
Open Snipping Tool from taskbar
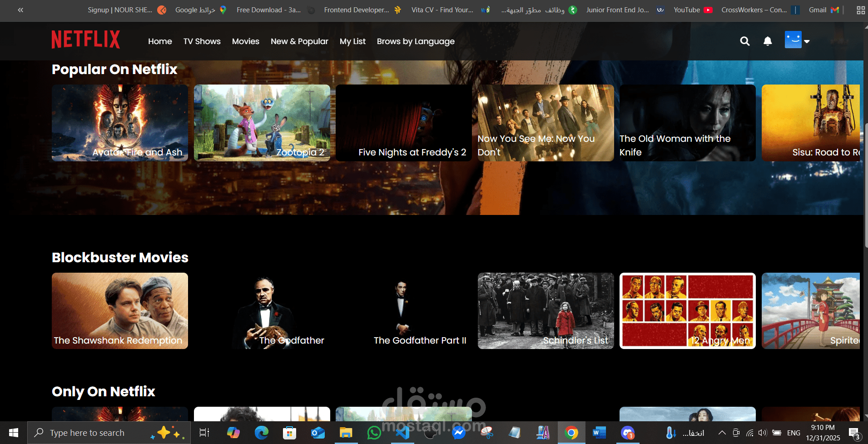[487, 433]
